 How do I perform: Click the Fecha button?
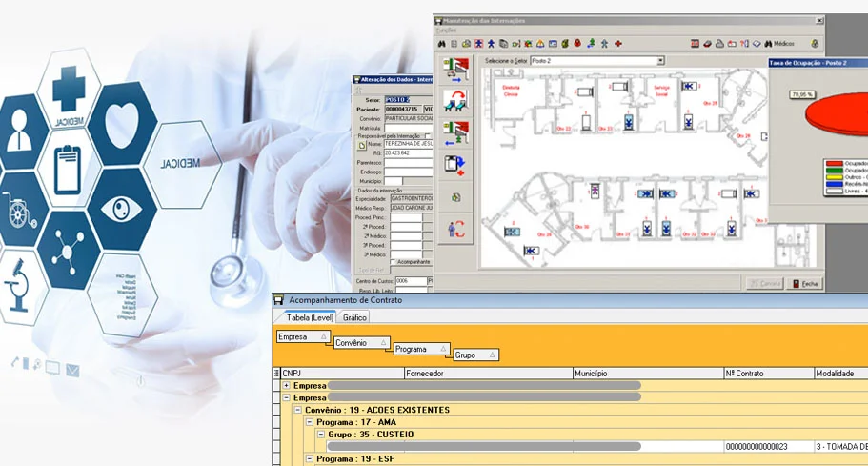805,283
